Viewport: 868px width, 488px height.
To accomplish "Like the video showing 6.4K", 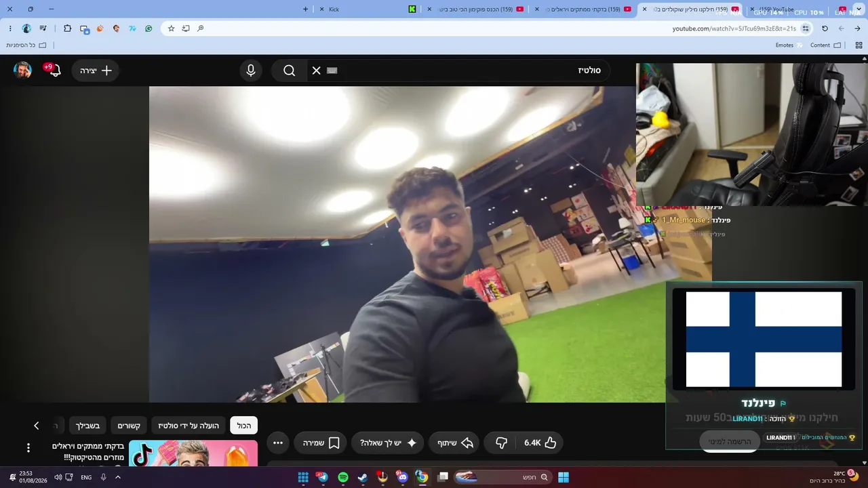I will [540, 443].
